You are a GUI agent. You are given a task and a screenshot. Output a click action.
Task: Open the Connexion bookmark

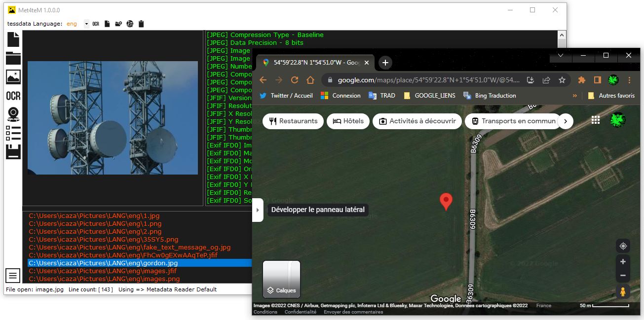click(x=341, y=96)
